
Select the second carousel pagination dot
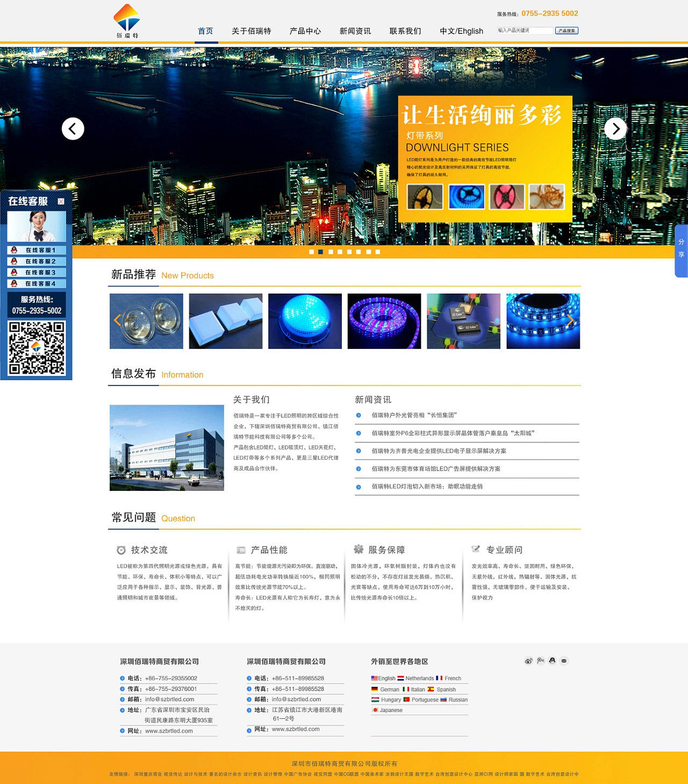(x=320, y=251)
